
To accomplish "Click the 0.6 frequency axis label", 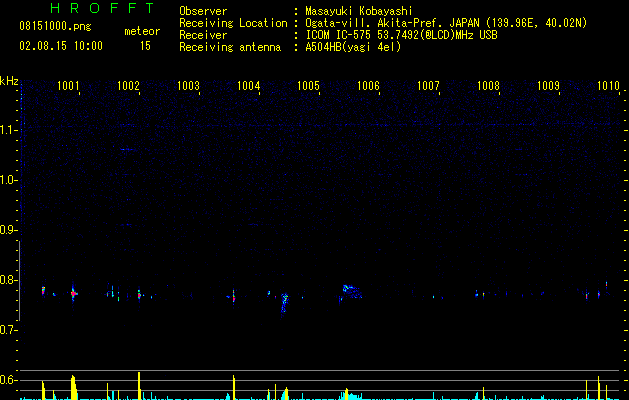I will click(8, 380).
